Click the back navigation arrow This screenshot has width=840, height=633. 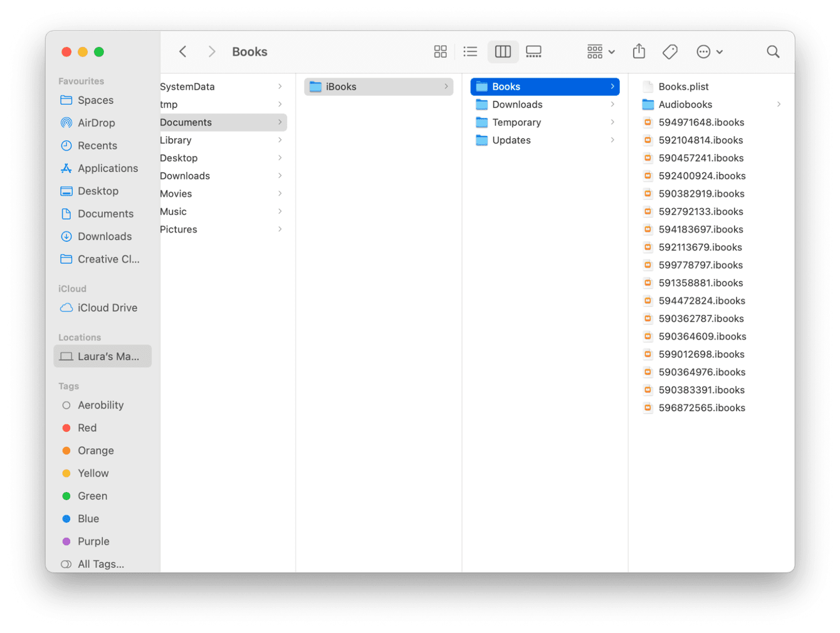point(182,51)
